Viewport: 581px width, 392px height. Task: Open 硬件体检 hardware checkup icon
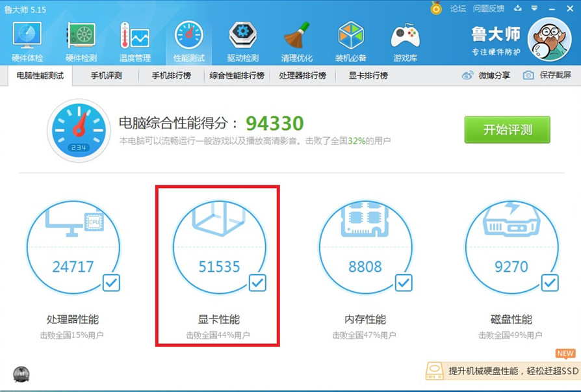[x=27, y=36]
